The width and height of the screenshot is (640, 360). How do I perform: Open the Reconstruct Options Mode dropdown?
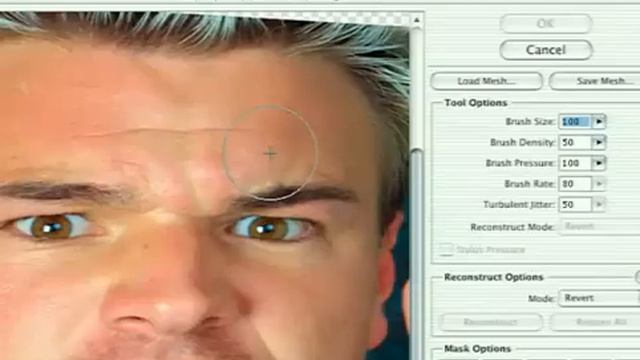tap(599, 298)
